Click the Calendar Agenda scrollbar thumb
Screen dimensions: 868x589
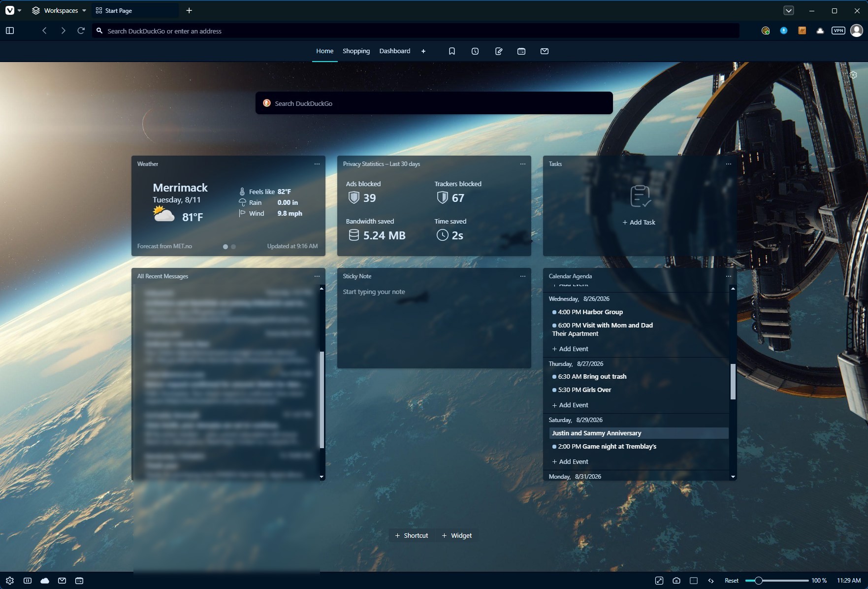point(733,382)
